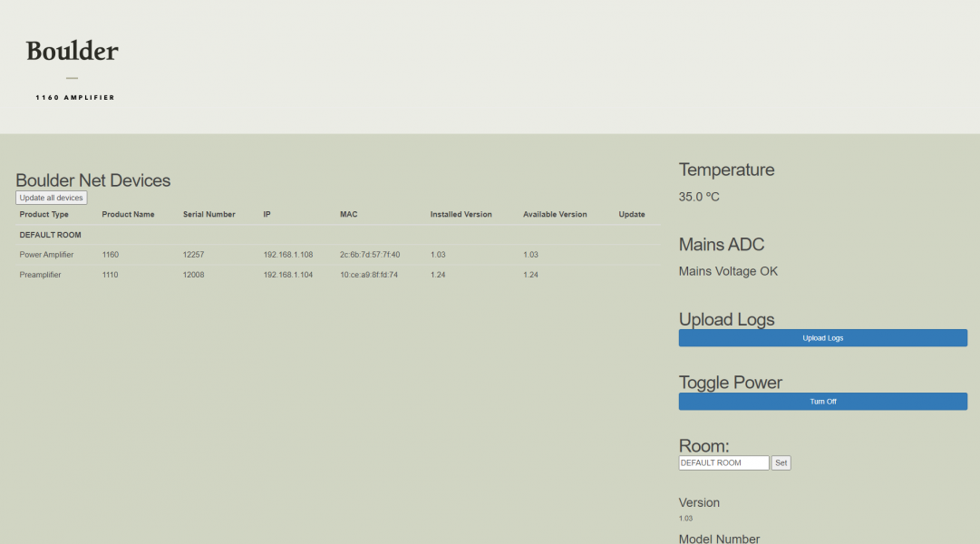The width and height of the screenshot is (980, 544).
Task: Click MAC address 10:ce:a9:8f:fd:74
Action: [x=369, y=275]
